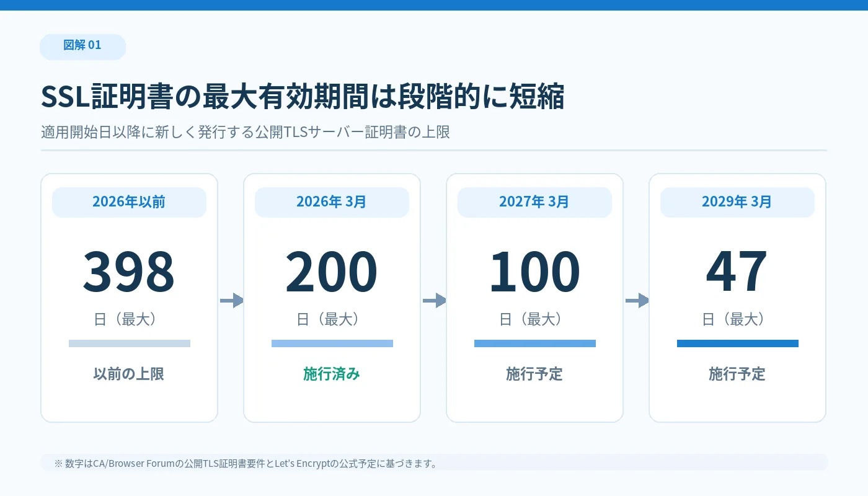Click 施行予定 in the 2027年 3月 card
This screenshot has width=868, height=496.
point(534,374)
